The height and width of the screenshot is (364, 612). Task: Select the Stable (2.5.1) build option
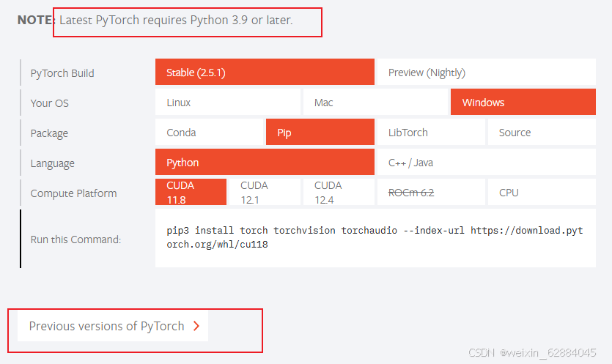(x=265, y=73)
